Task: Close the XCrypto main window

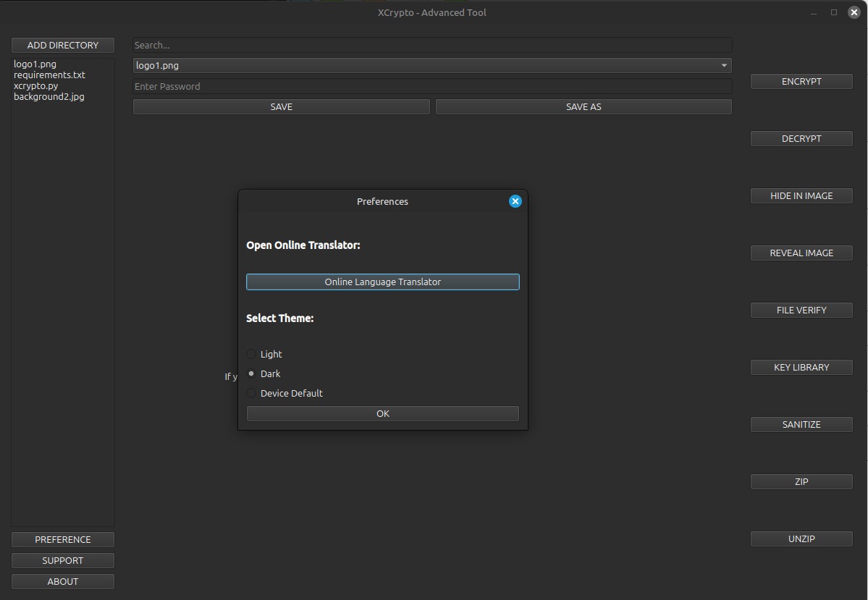Action: click(x=854, y=13)
